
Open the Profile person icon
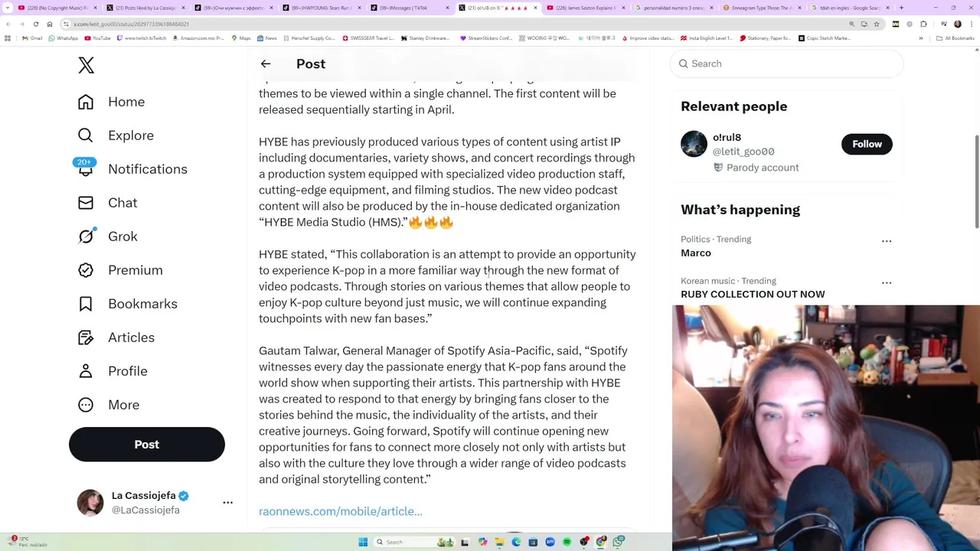click(x=86, y=371)
